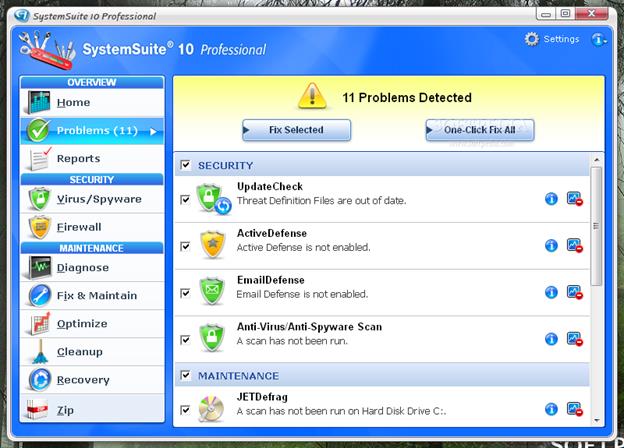
Task: Click ignore-monitor icon for Anti-Virus/Anti-Spyware Scan
Action: tap(575, 339)
